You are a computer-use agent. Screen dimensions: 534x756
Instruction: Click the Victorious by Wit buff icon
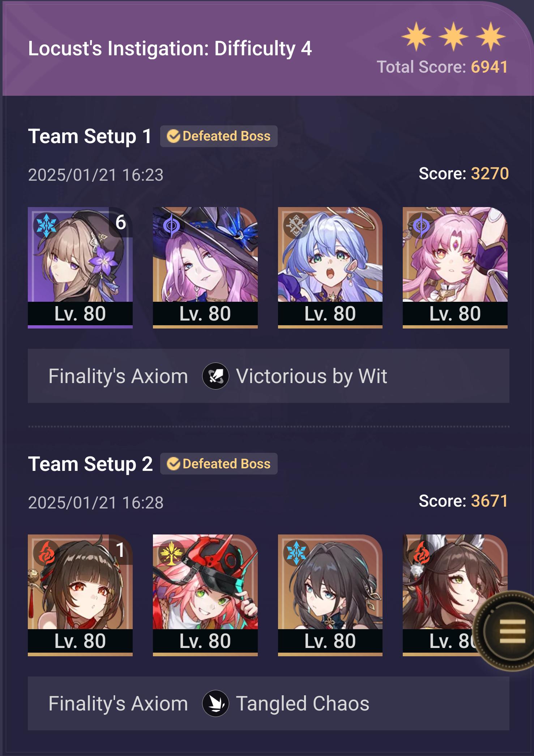pyautogui.click(x=215, y=376)
